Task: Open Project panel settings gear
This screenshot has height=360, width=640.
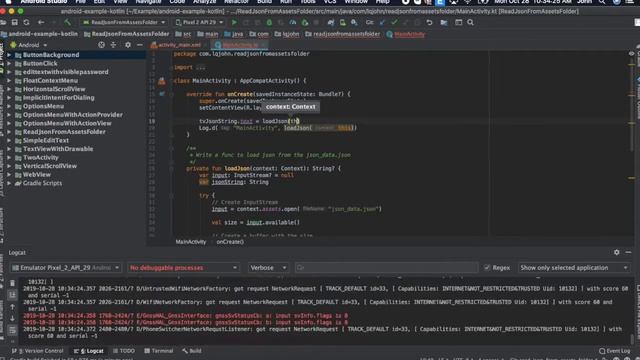Action: click(128, 45)
